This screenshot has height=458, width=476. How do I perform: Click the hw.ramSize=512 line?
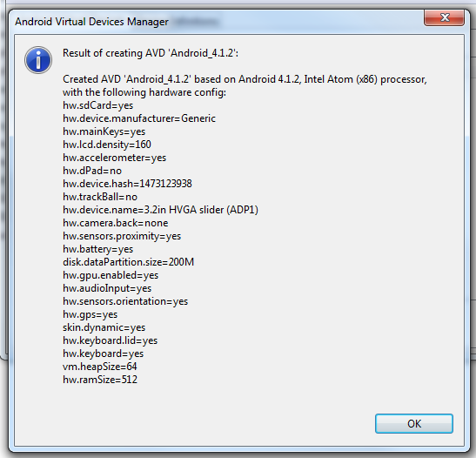100,380
